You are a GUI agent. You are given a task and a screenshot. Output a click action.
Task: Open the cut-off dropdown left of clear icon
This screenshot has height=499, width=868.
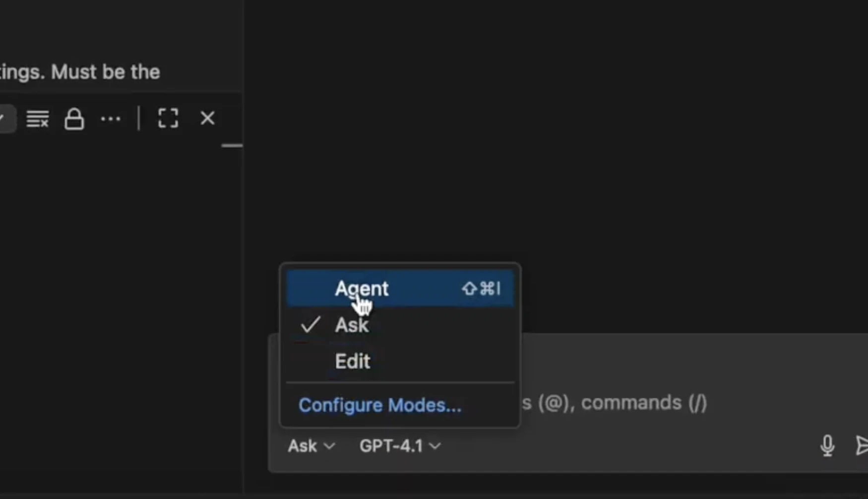point(5,119)
